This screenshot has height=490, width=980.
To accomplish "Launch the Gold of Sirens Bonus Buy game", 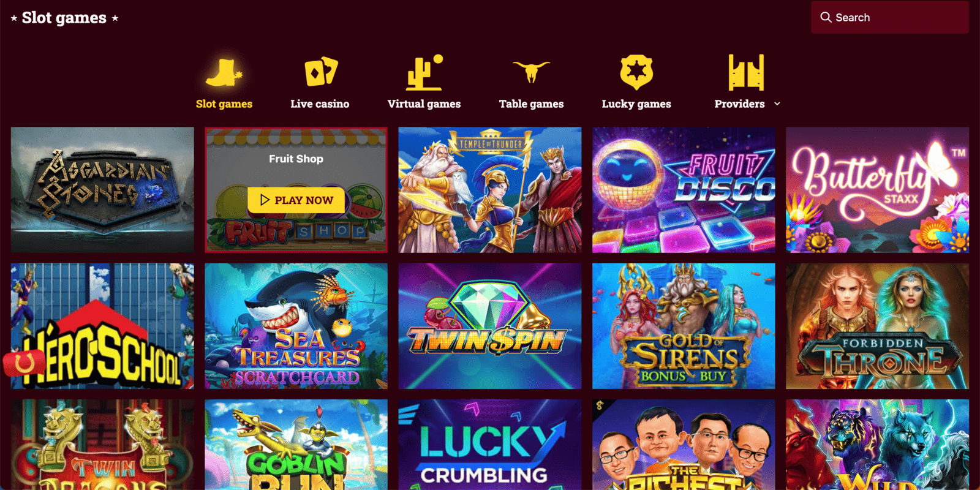I will (x=684, y=326).
